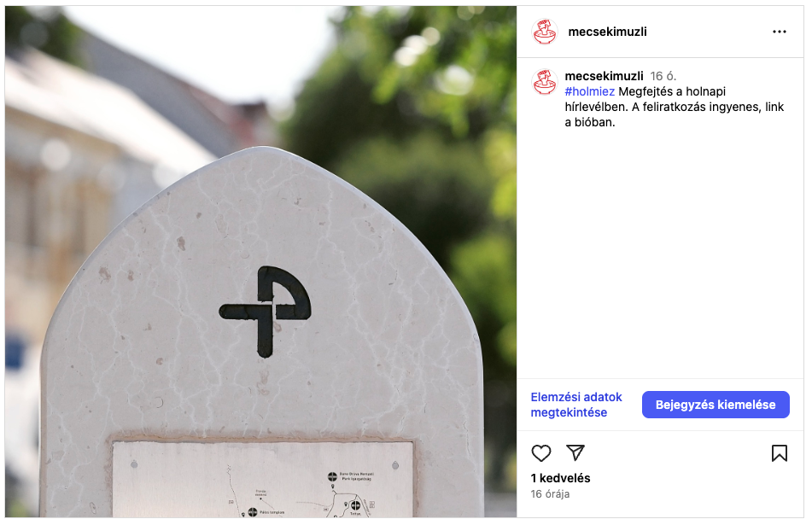Viewport: 812px width, 525px height.
Task: Click the black cross symbol on the stone
Action: pyautogui.click(x=266, y=312)
